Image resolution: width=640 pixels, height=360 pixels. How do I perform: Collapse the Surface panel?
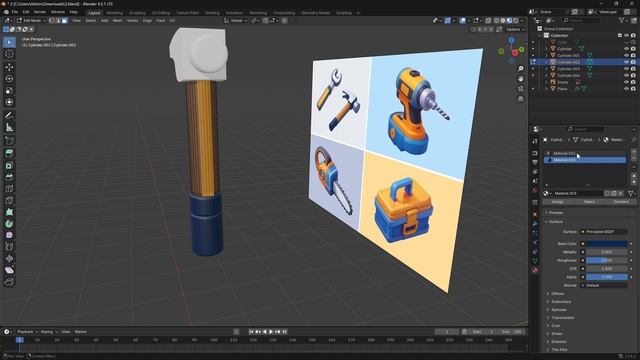pos(556,222)
